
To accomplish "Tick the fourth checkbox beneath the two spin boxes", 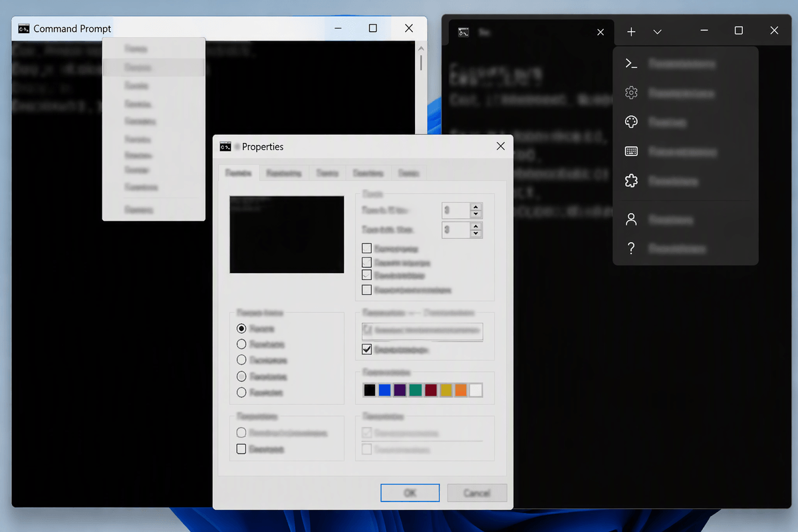I will point(366,290).
